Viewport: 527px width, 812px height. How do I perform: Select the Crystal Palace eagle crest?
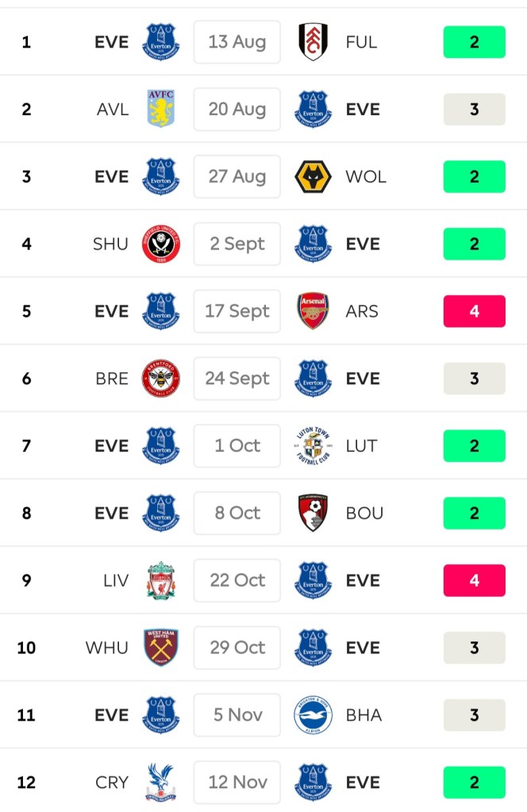click(161, 783)
